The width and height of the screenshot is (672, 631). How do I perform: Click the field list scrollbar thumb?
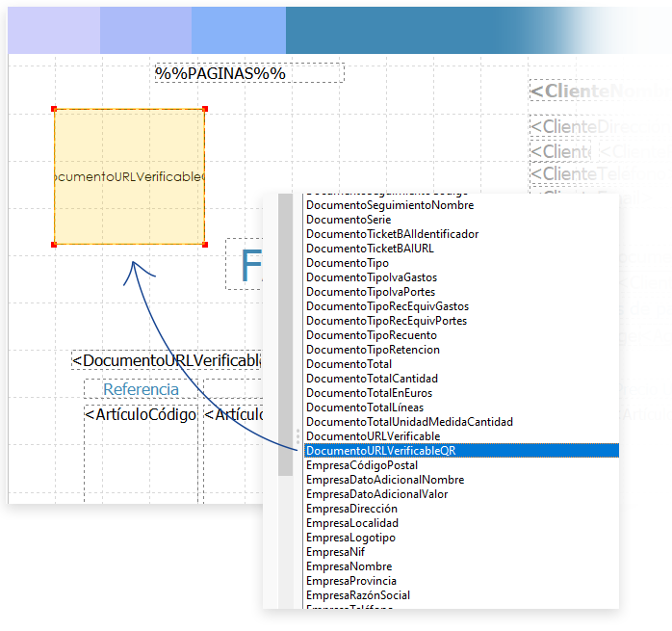coord(285,337)
